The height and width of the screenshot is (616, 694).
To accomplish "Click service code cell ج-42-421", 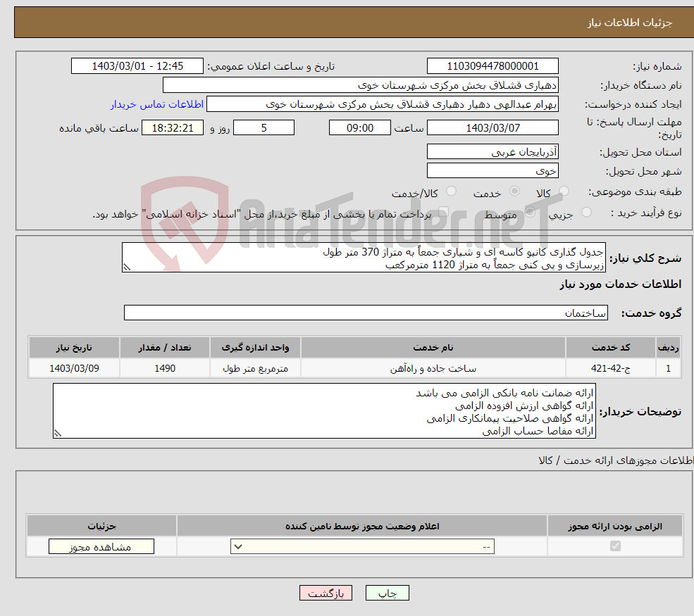I will 611,368.
